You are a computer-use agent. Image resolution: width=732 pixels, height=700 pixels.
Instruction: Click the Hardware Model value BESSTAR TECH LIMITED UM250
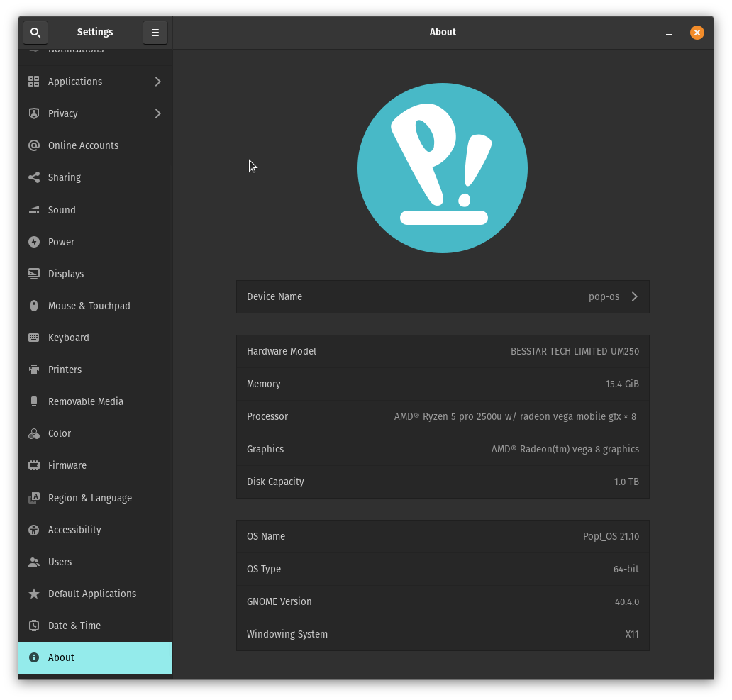pyautogui.click(x=575, y=351)
